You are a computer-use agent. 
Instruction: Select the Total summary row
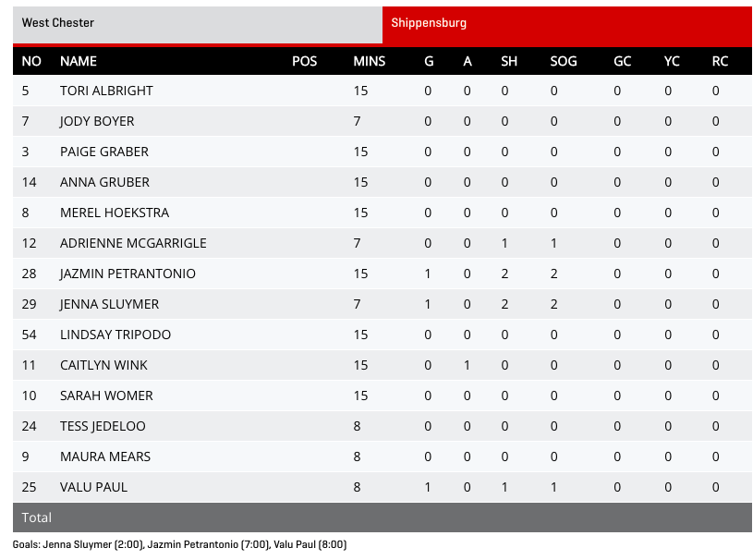click(382, 518)
